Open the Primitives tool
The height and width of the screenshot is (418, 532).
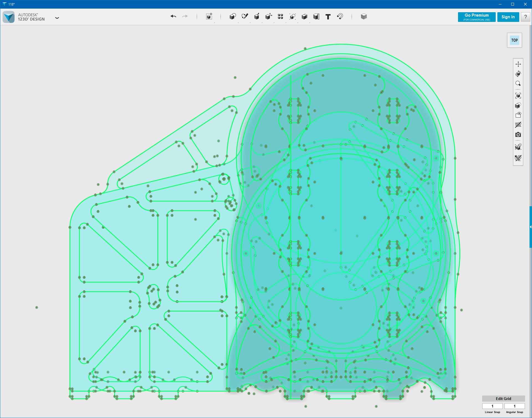tap(232, 17)
